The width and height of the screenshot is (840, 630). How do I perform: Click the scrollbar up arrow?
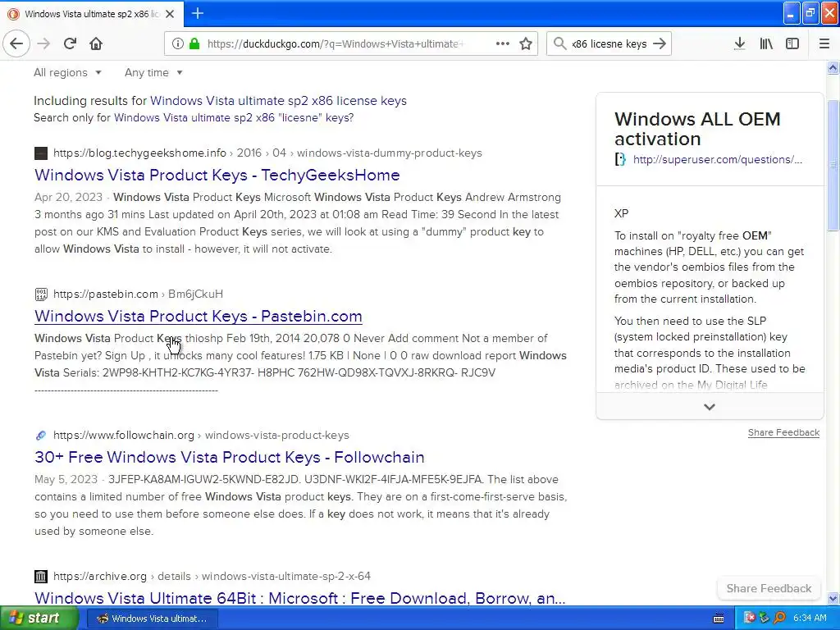click(833, 67)
